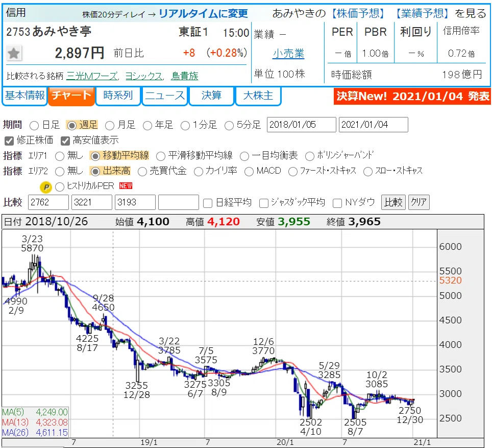492x448 pixels.
Task: Open the 鳥貴族 comparison link
Action: click(185, 76)
